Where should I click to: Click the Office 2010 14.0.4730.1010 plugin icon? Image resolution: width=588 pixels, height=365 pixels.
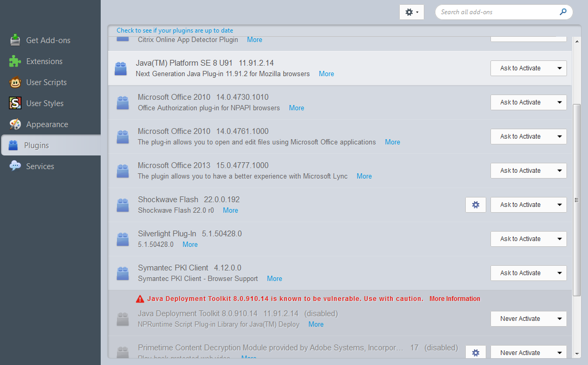123,103
